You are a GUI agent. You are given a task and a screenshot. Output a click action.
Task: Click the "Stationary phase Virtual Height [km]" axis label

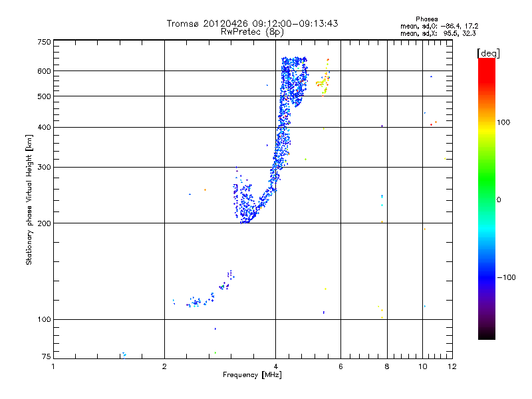point(29,200)
